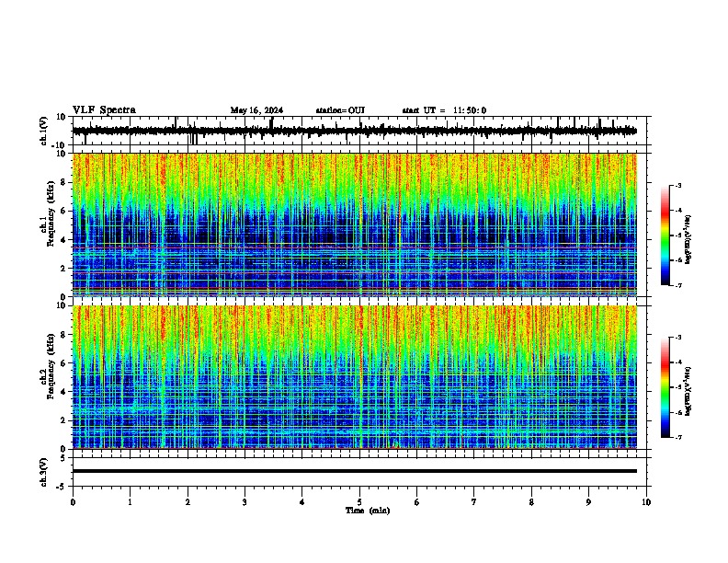Click the "3" tick on the Time axis
Viewport: 728px width, 563px height.
tap(245, 502)
